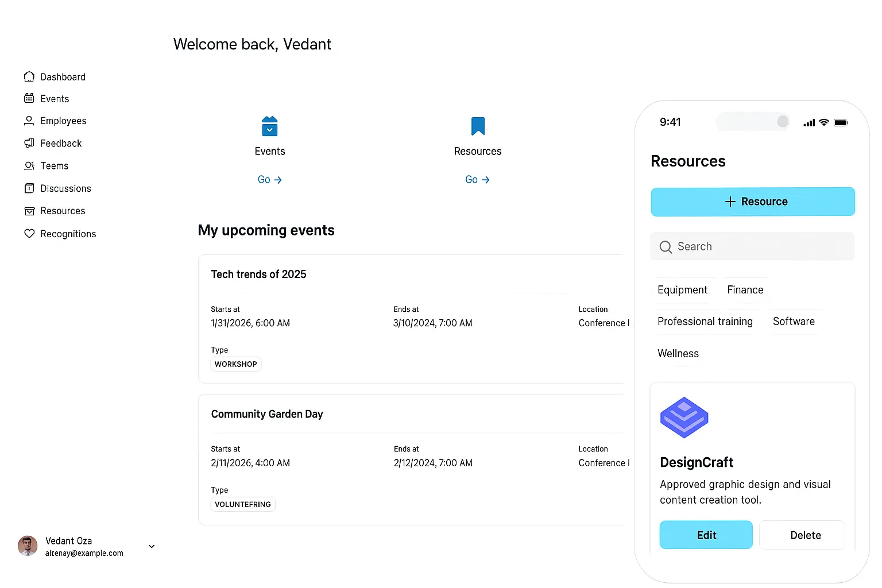Click the Dashboard icon in sidebar
Viewport: 882px width, 588px height.
click(x=29, y=77)
